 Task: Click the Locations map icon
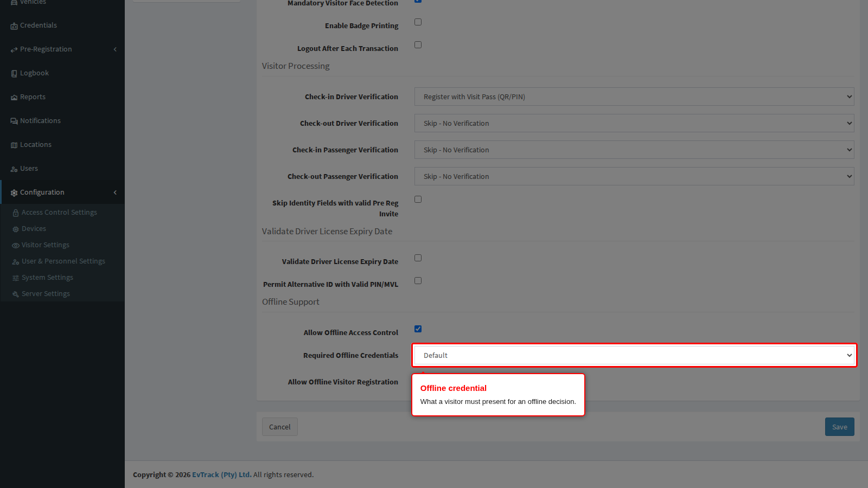pyautogui.click(x=14, y=145)
